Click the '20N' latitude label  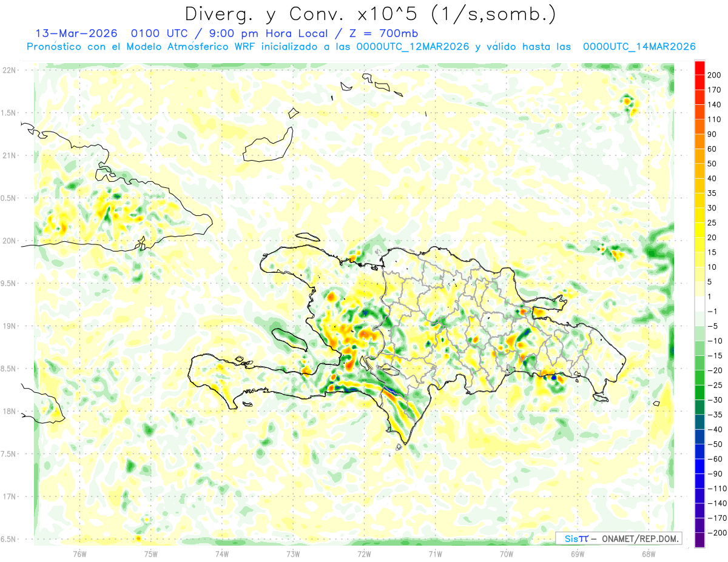tap(10, 241)
